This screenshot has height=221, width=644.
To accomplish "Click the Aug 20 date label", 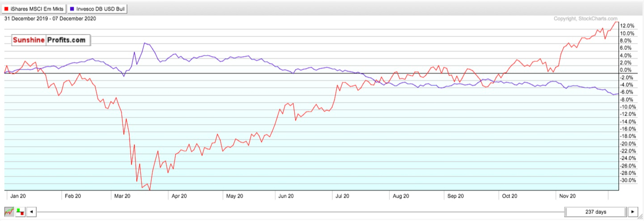I will (x=400, y=196).
